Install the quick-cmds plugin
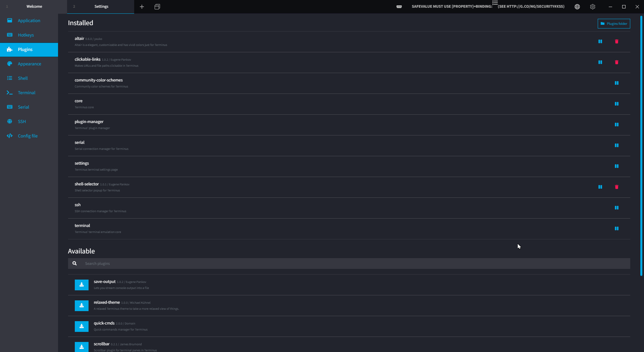The width and height of the screenshot is (644, 352). (82, 326)
